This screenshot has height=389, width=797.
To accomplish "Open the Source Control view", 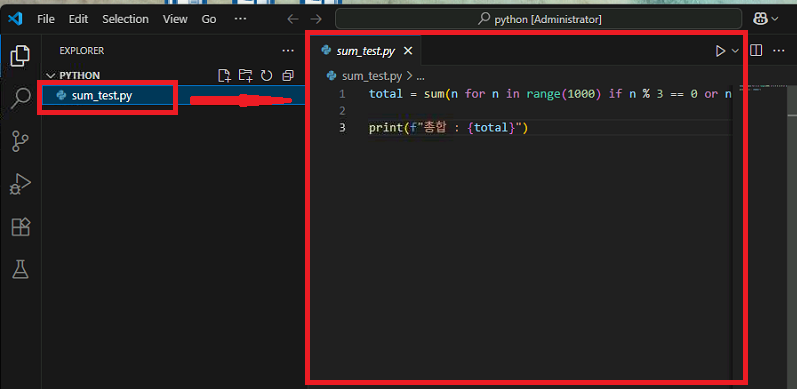I will pyautogui.click(x=20, y=141).
